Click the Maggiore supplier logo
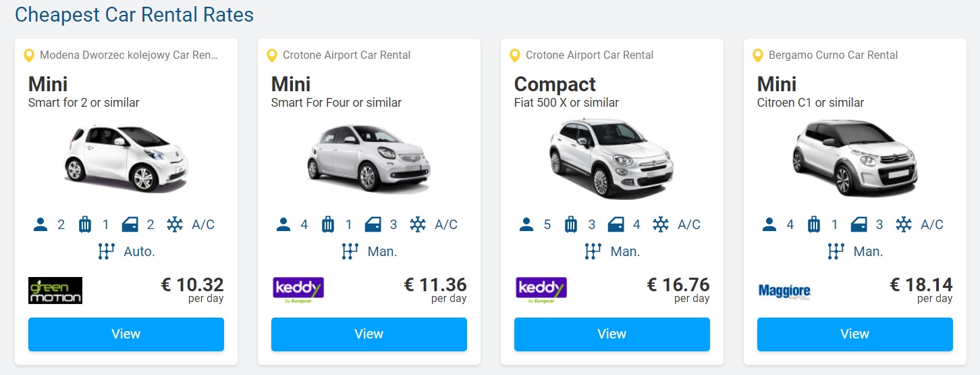This screenshot has width=980, height=375. pyautogui.click(x=784, y=291)
